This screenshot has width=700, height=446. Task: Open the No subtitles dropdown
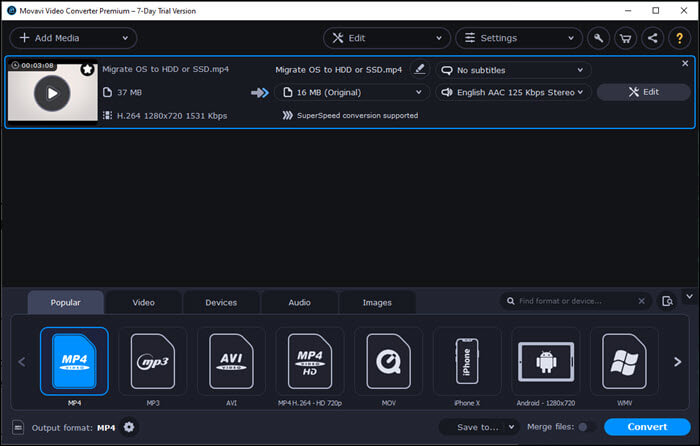click(512, 70)
